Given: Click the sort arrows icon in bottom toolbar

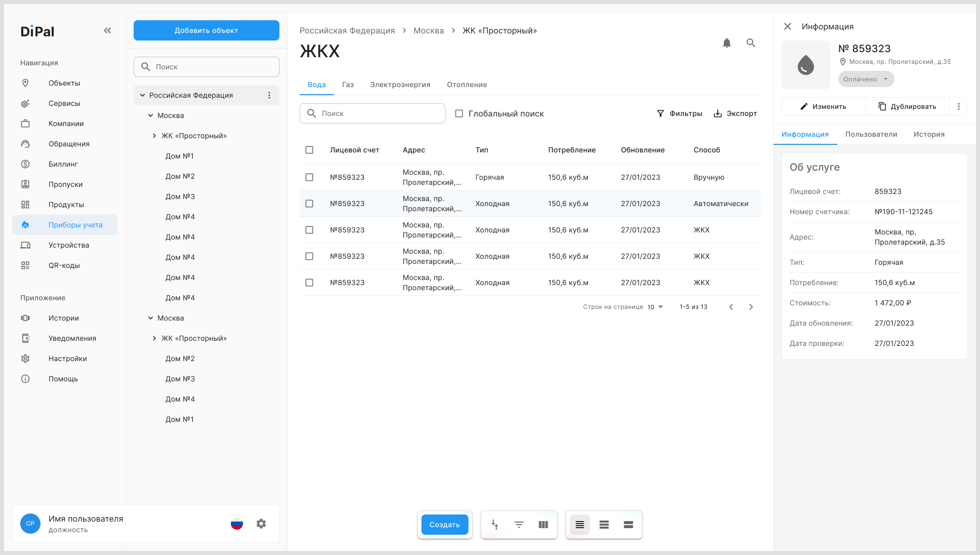Looking at the screenshot, I should coord(495,525).
